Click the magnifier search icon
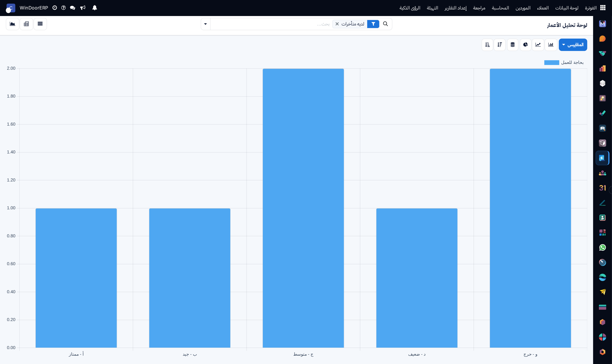 pyautogui.click(x=385, y=24)
